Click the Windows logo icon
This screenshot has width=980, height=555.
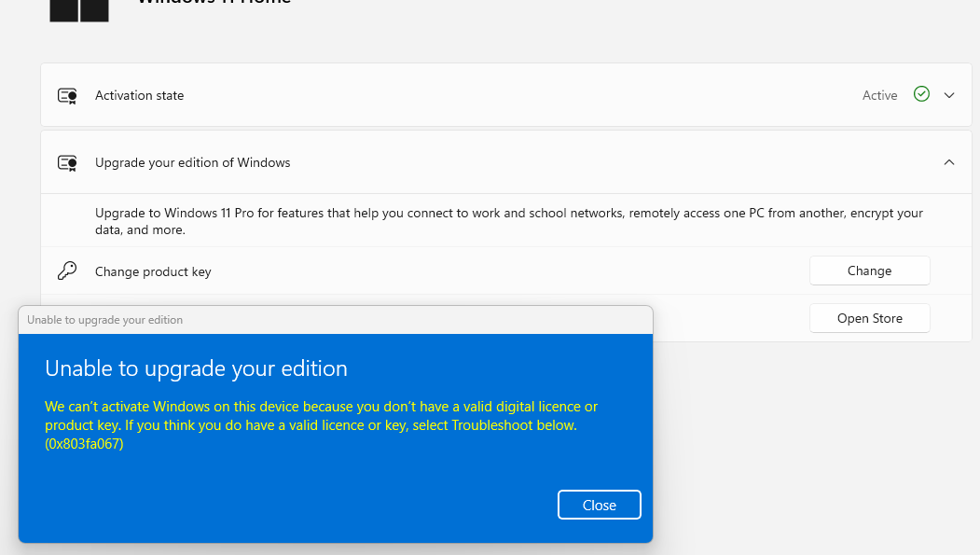click(x=79, y=10)
